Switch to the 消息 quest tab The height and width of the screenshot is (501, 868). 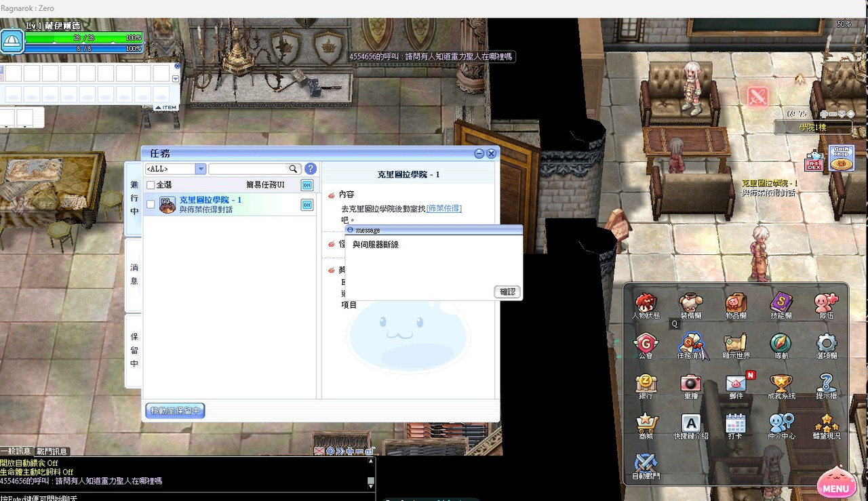pos(134,274)
